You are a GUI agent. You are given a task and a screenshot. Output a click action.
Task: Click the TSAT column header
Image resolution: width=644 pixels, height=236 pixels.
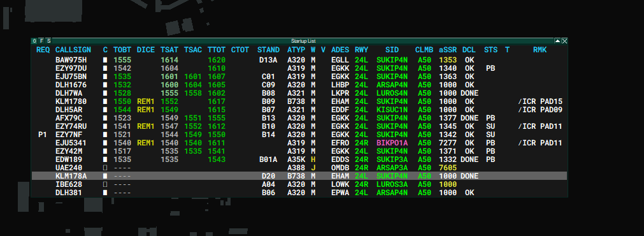point(169,50)
